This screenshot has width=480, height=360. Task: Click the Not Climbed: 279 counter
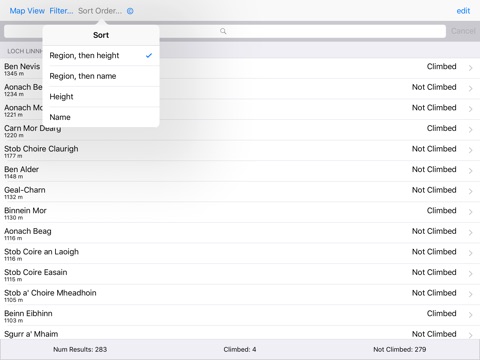[x=400, y=349]
